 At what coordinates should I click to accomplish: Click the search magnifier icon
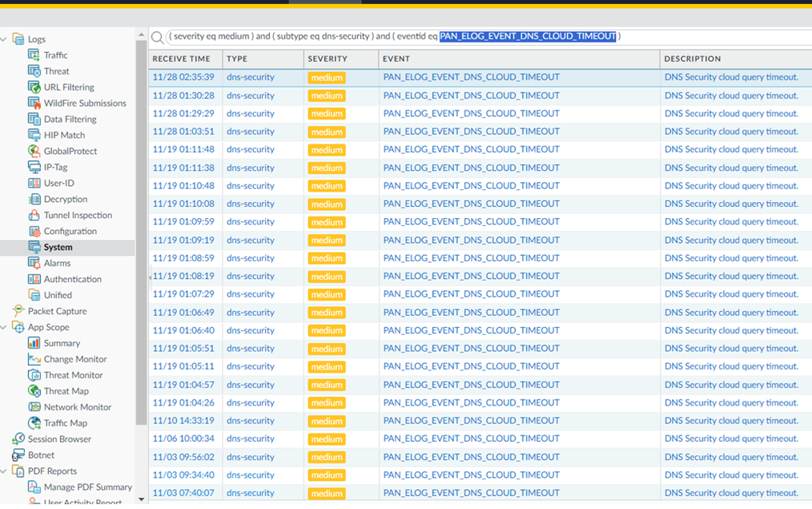157,37
